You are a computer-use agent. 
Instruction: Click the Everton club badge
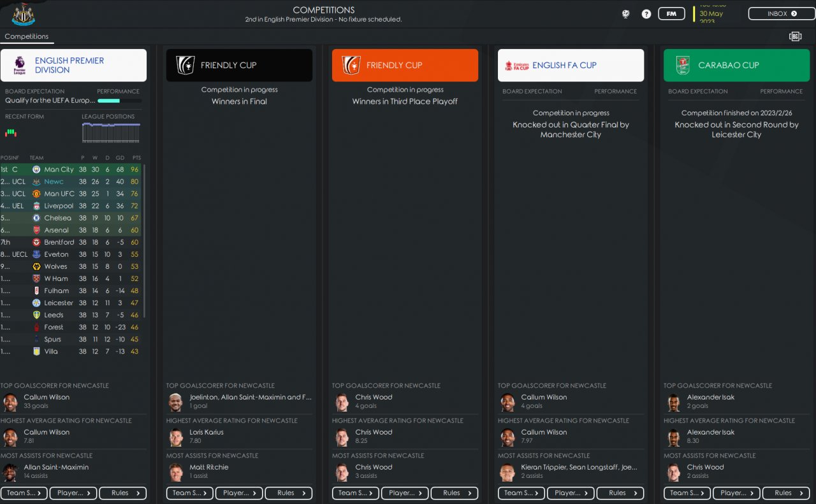[x=36, y=254]
